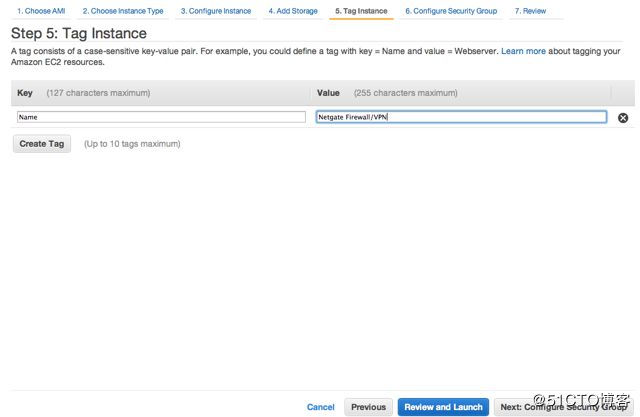Viewport: 640px width, 417px height.
Task: Switch to Configure Instance step
Action: pyautogui.click(x=216, y=11)
